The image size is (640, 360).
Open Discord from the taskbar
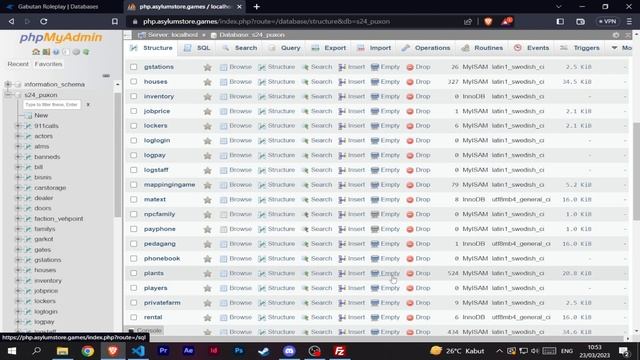(289, 351)
